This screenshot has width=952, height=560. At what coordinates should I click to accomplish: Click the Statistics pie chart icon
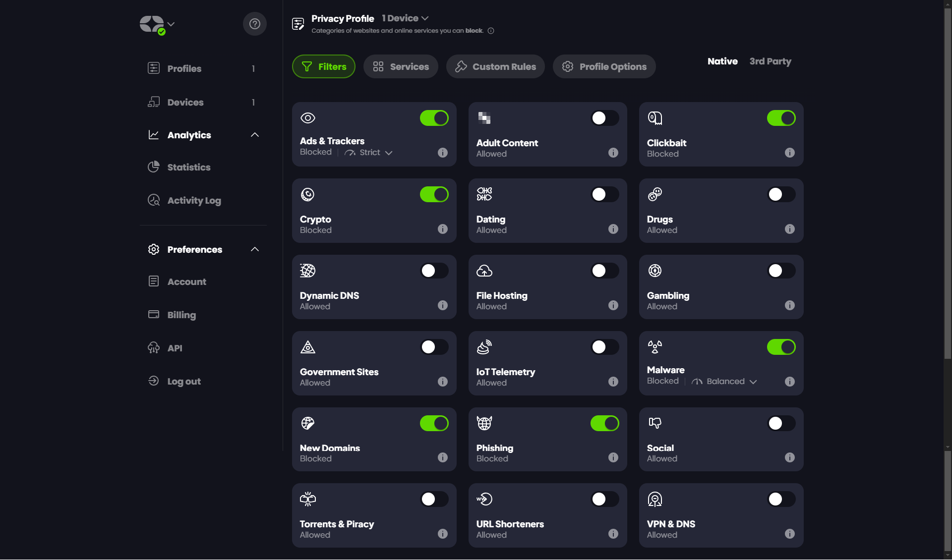coord(154,167)
